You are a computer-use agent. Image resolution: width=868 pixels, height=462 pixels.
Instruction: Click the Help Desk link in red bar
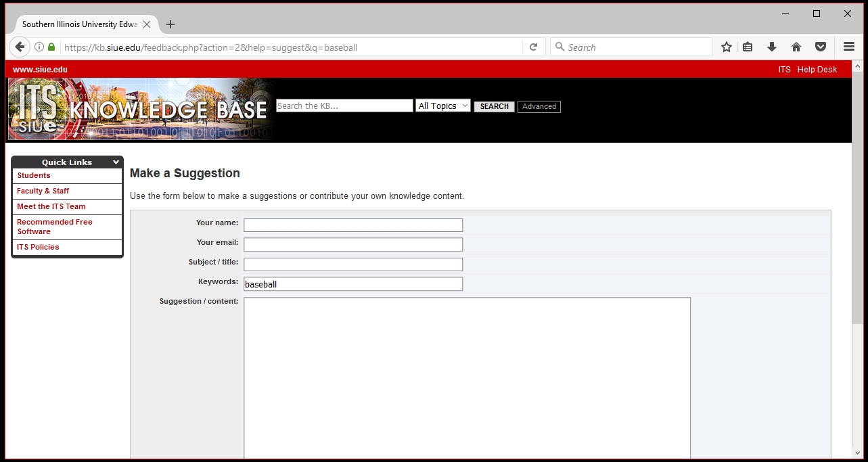click(x=817, y=70)
